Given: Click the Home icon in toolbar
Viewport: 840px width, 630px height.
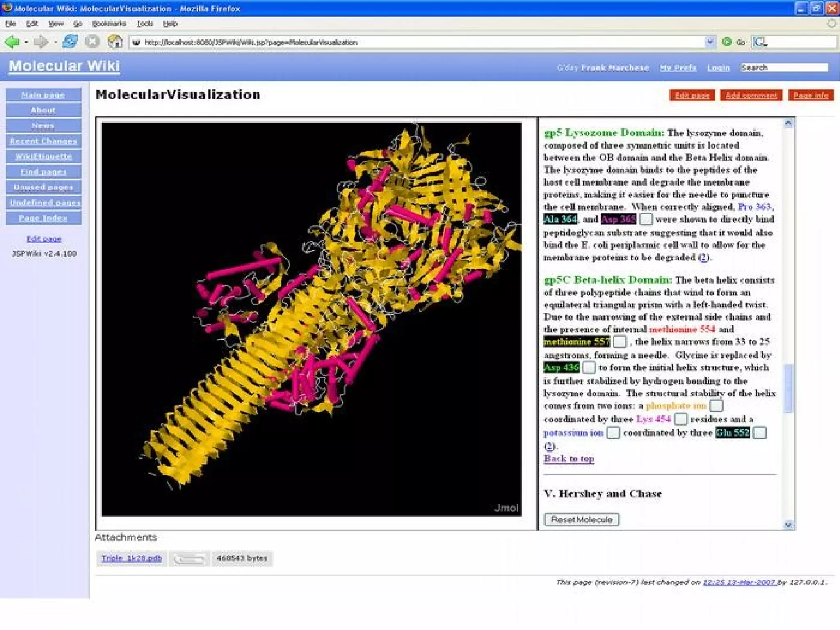Looking at the screenshot, I should (115, 42).
